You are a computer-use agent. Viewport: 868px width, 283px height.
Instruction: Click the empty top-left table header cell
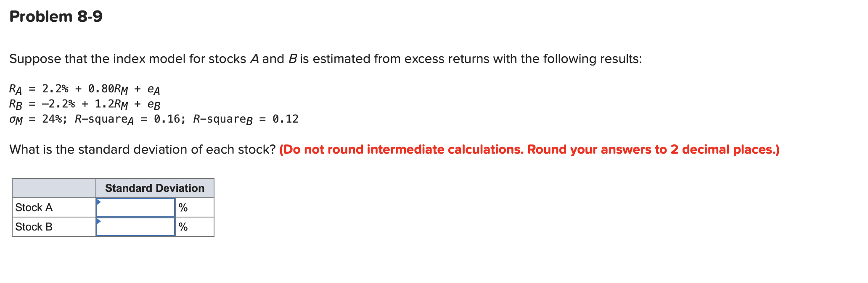tap(54, 188)
